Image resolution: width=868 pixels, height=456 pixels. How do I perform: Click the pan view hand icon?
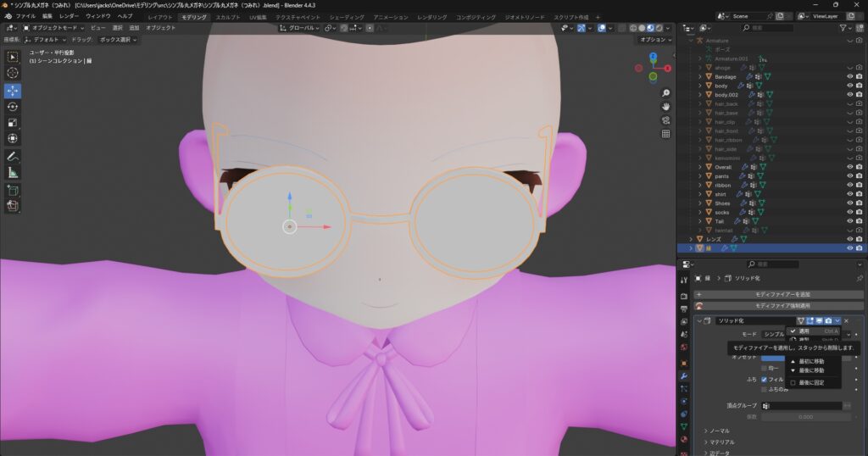pyautogui.click(x=666, y=106)
